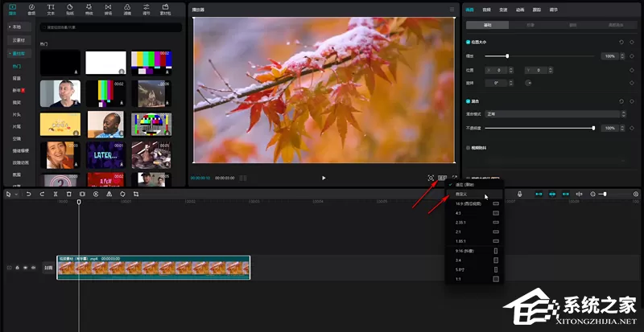Play the video in the preview player

click(x=324, y=178)
